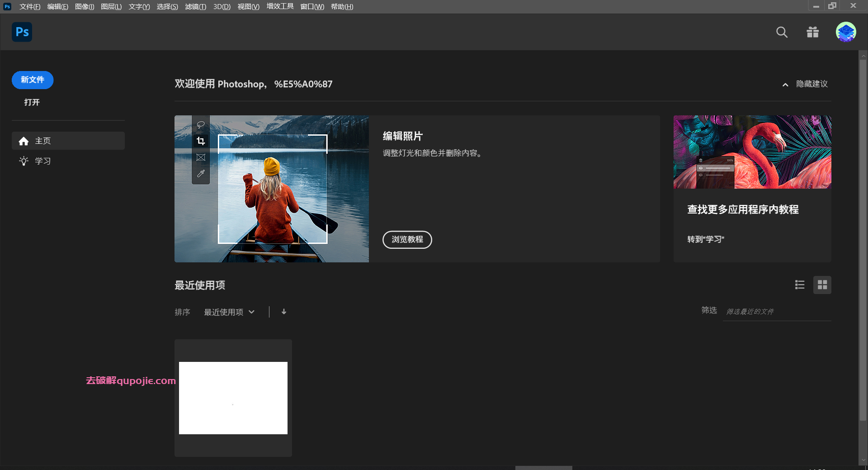Click the flamingo tutorials image
This screenshot has width=868, height=470.
752,152
